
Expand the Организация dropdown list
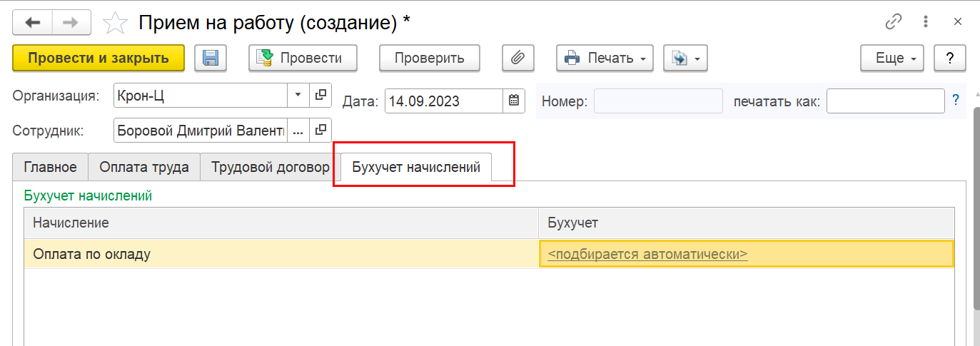click(298, 95)
